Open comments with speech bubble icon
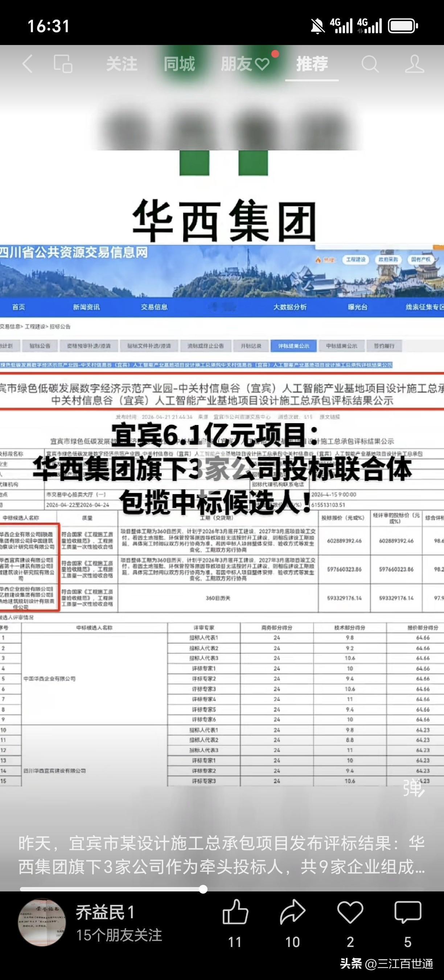 click(x=408, y=912)
